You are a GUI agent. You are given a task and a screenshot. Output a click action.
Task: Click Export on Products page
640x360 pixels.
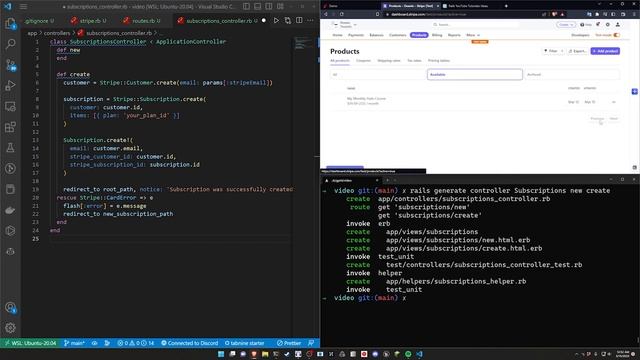pyautogui.click(x=577, y=51)
